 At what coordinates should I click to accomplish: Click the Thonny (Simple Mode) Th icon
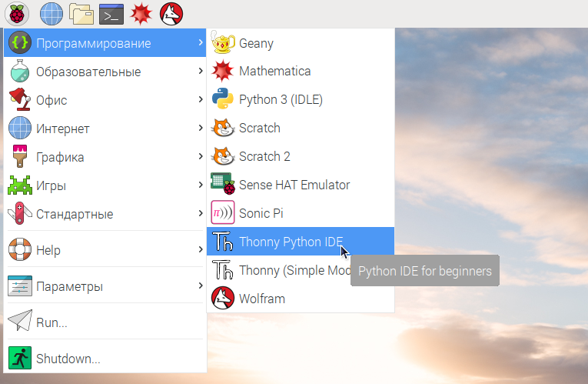(x=223, y=270)
